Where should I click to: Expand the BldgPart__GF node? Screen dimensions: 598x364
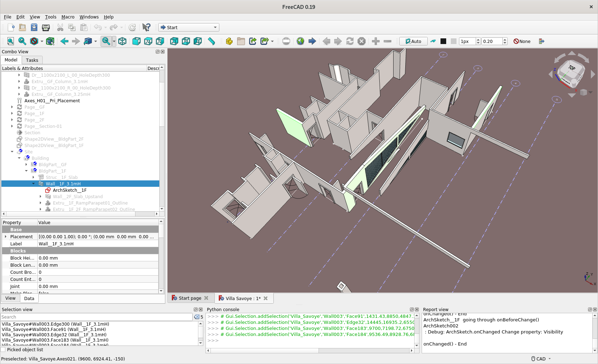pos(26,164)
